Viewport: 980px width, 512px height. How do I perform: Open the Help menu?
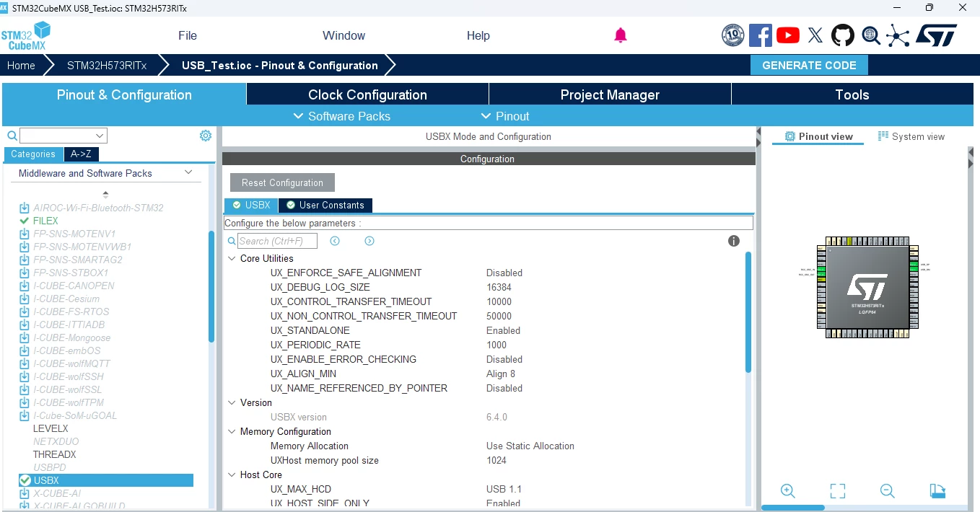pos(478,35)
